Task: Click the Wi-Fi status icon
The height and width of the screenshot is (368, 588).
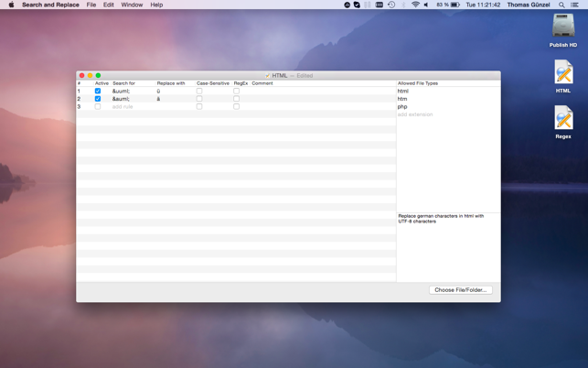Action: (x=415, y=5)
